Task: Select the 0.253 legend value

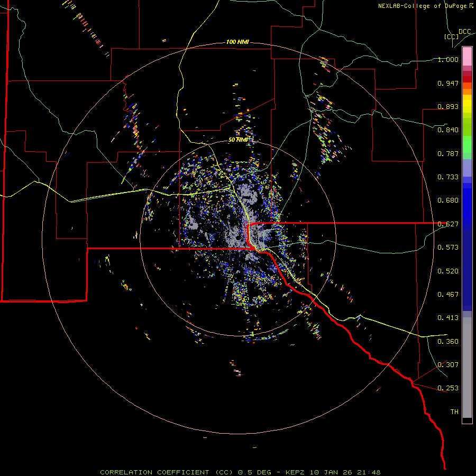Action: coord(448,388)
